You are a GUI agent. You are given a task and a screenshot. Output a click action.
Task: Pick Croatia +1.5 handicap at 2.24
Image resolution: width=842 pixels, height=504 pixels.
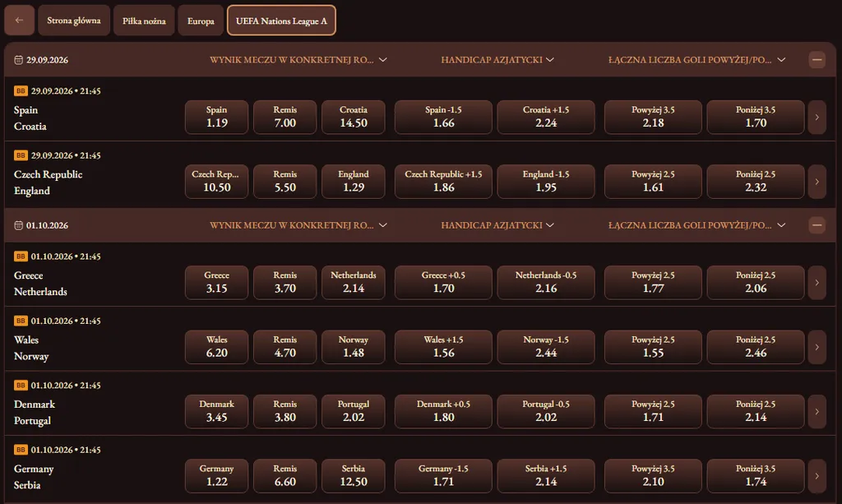(x=546, y=117)
